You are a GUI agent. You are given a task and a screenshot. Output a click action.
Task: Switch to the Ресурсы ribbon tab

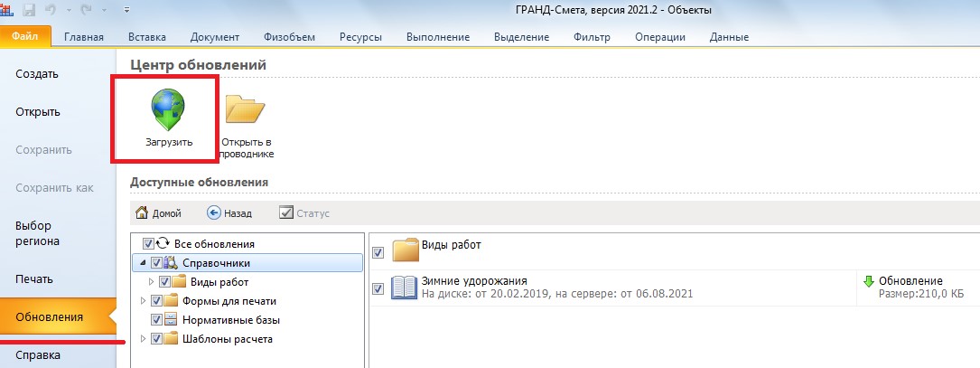pos(360,37)
